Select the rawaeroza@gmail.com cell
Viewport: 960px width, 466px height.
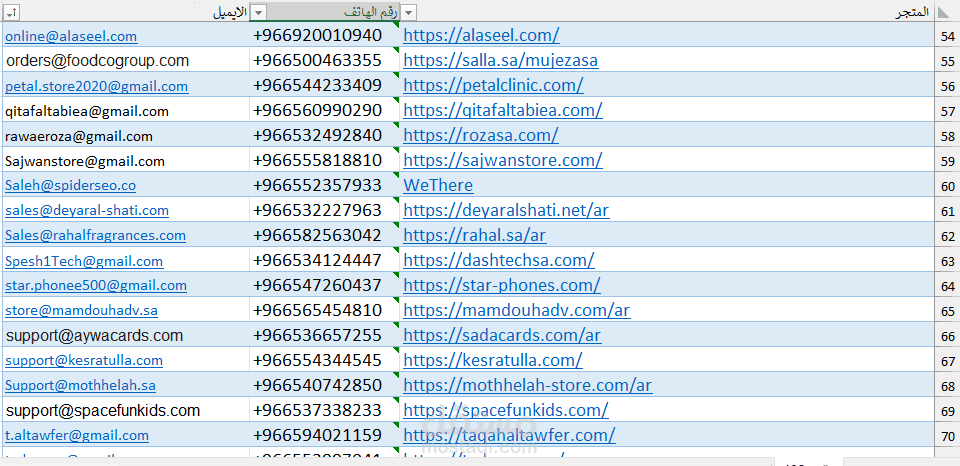click(x=126, y=136)
